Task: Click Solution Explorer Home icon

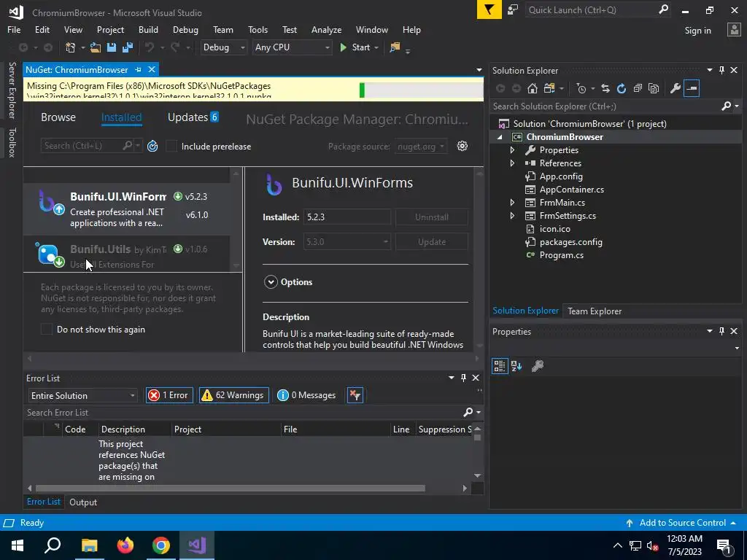Action: click(x=533, y=88)
